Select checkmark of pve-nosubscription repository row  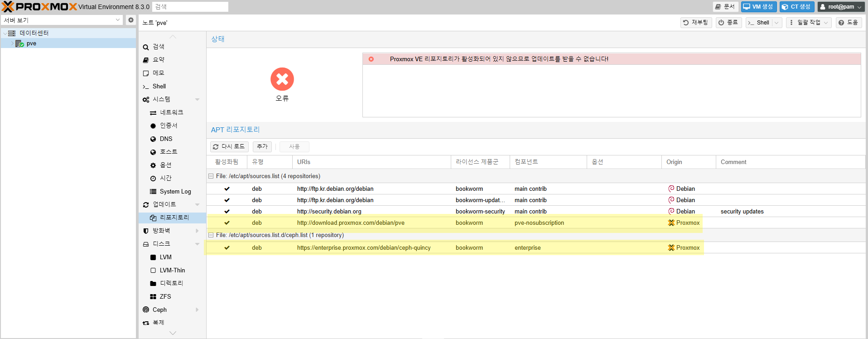click(x=227, y=223)
